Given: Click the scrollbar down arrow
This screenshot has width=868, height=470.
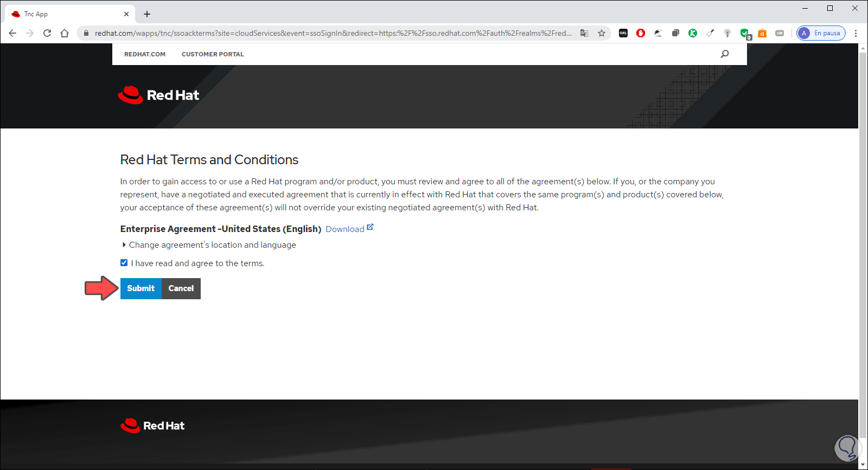Looking at the screenshot, I should pyautogui.click(x=863, y=465).
